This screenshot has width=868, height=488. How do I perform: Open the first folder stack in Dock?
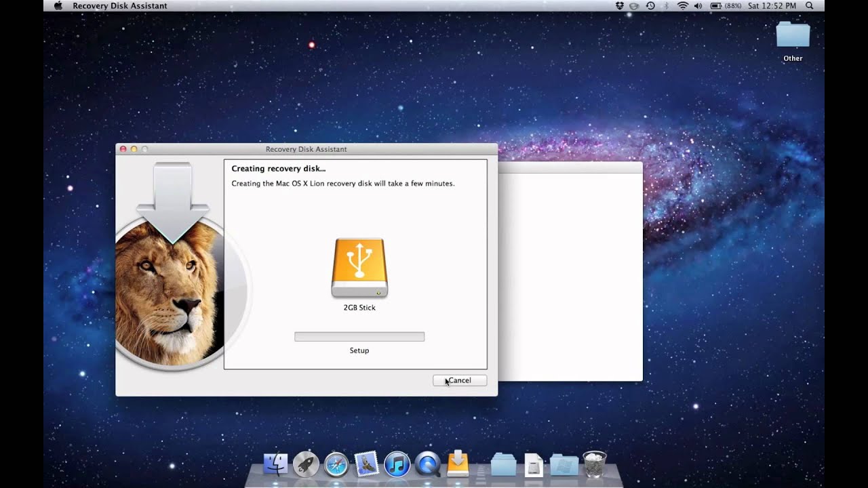pos(503,465)
